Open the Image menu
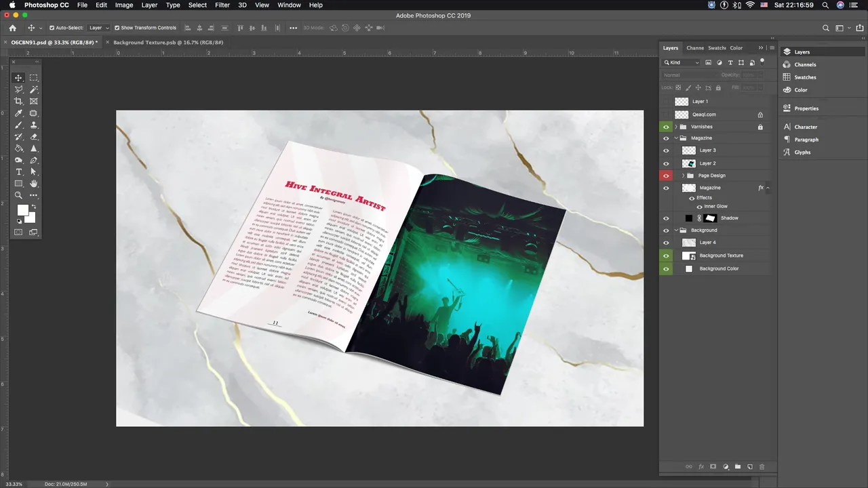 coord(124,5)
